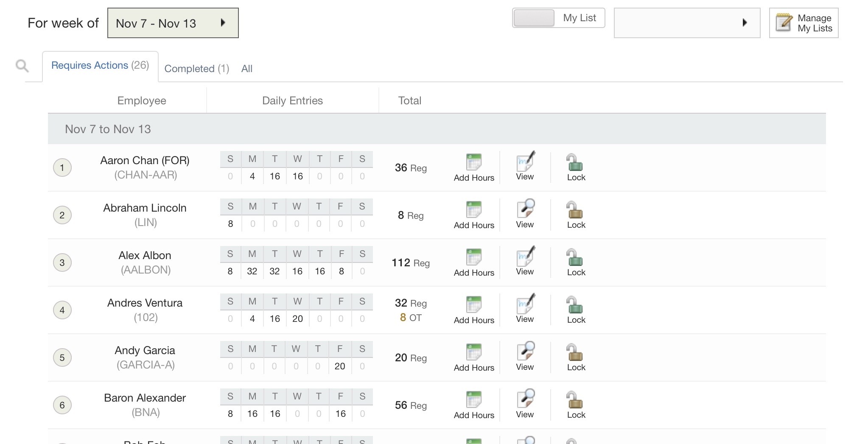Click Alex Albon's Monday 32 hours entry
Image resolution: width=868 pixels, height=444 pixels.
[252, 271]
